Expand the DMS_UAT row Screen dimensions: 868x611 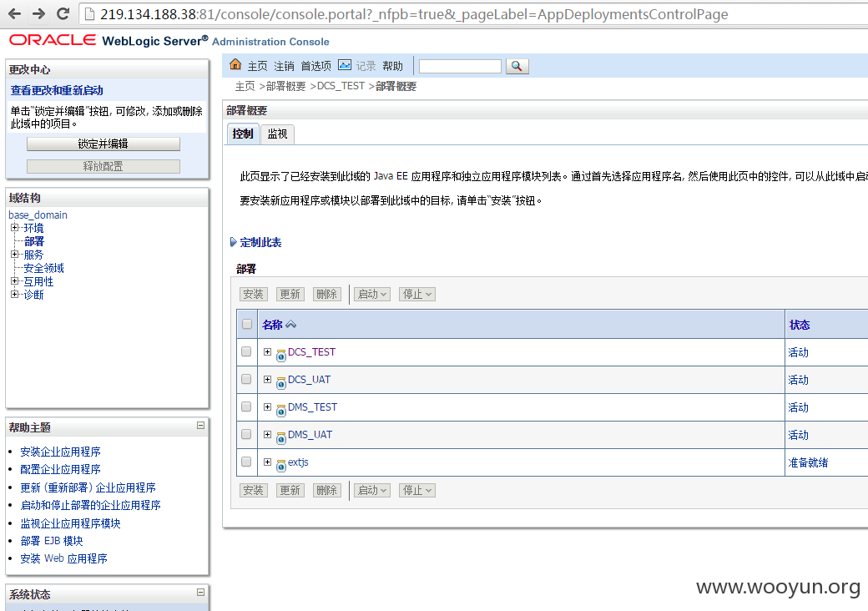(267, 434)
